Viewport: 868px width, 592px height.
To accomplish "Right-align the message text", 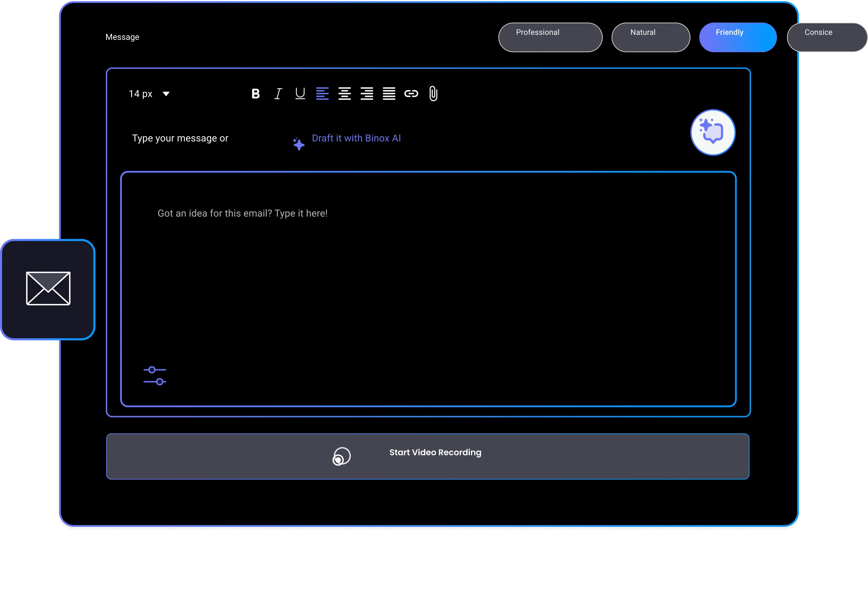I will click(x=367, y=94).
